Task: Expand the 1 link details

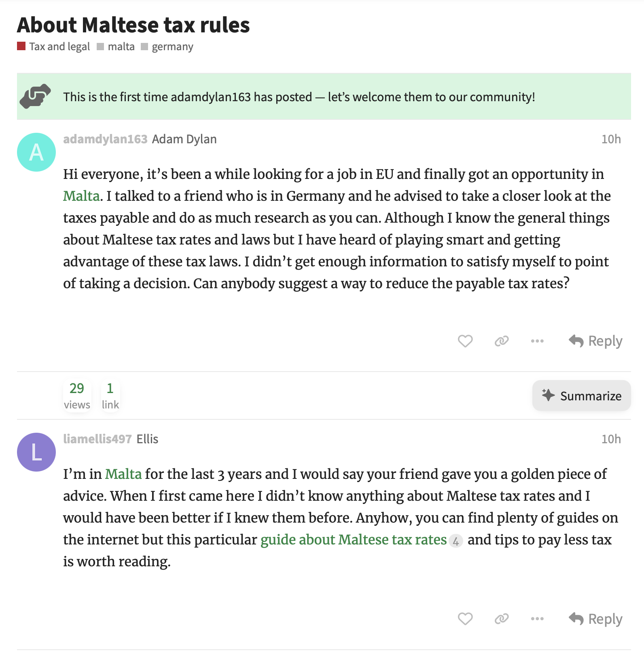Action: [x=110, y=395]
